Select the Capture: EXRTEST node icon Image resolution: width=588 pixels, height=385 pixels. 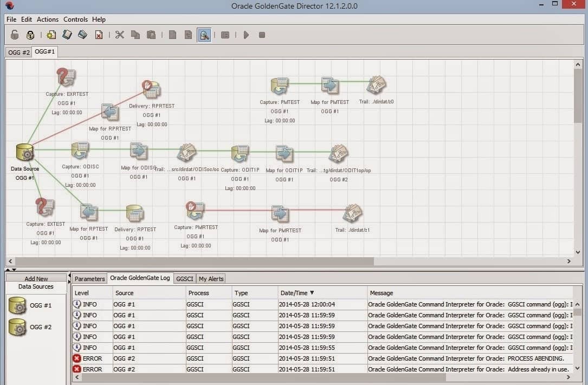pos(66,77)
